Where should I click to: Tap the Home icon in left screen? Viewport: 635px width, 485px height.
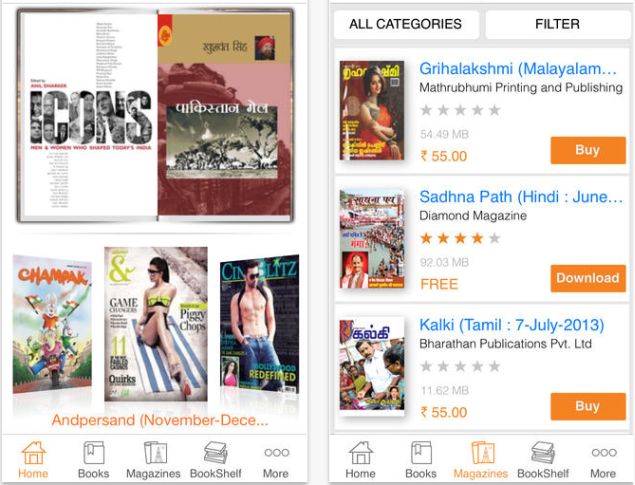[33, 453]
